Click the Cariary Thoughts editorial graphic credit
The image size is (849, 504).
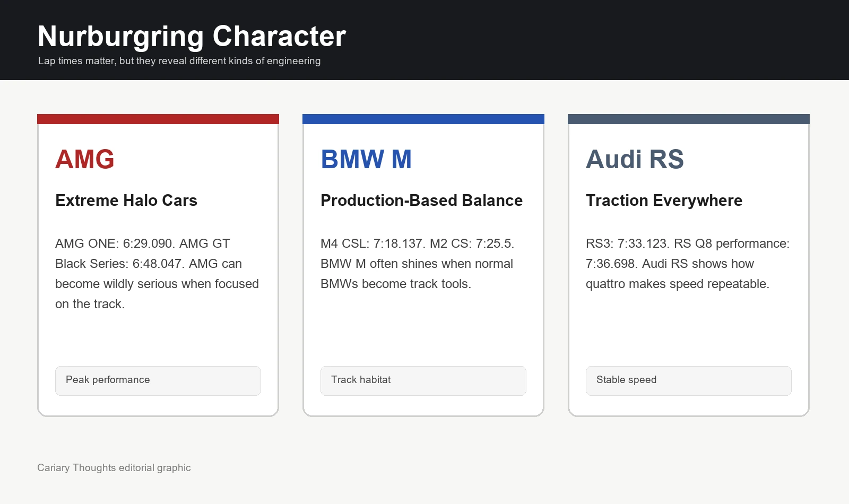(x=114, y=468)
